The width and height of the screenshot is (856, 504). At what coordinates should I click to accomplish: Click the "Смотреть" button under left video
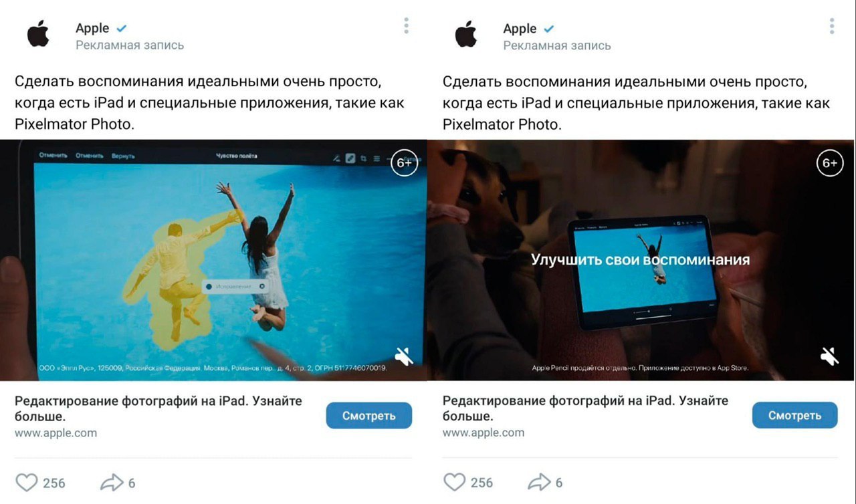(x=369, y=415)
